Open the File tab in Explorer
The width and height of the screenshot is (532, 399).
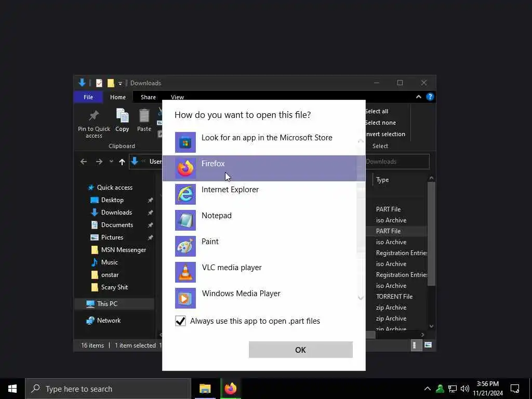pyautogui.click(x=88, y=97)
